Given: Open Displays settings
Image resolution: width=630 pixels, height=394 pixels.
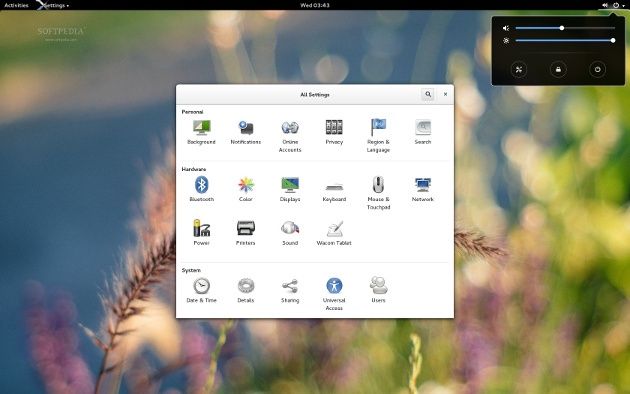Looking at the screenshot, I should pyautogui.click(x=290, y=189).
